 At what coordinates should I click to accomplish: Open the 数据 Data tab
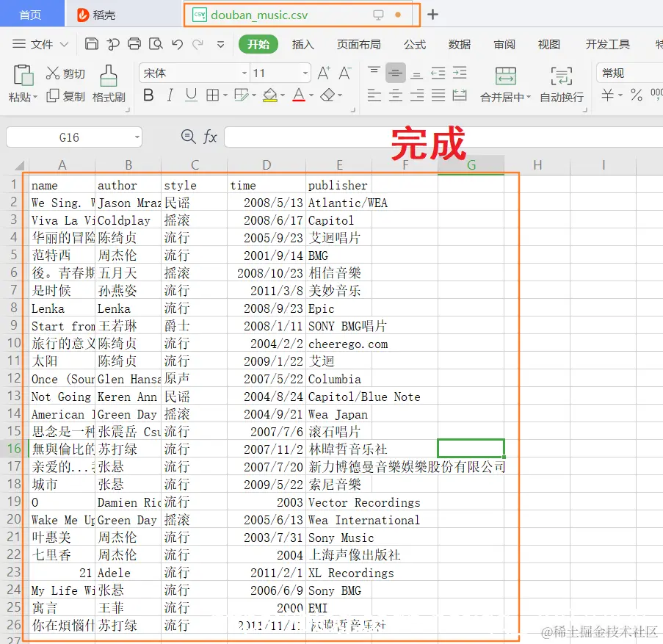tap(459, 44)
